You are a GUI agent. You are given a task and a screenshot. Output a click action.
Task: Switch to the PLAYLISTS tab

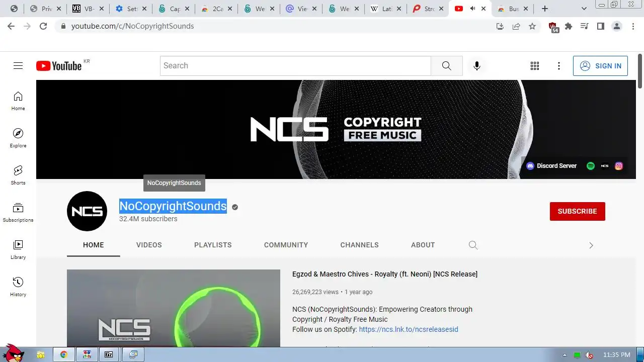213,245
